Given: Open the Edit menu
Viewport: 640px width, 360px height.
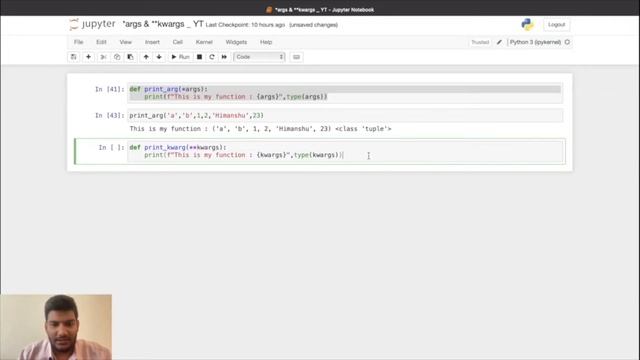Looking at the screenshot, I should click(x=101, y=42).
